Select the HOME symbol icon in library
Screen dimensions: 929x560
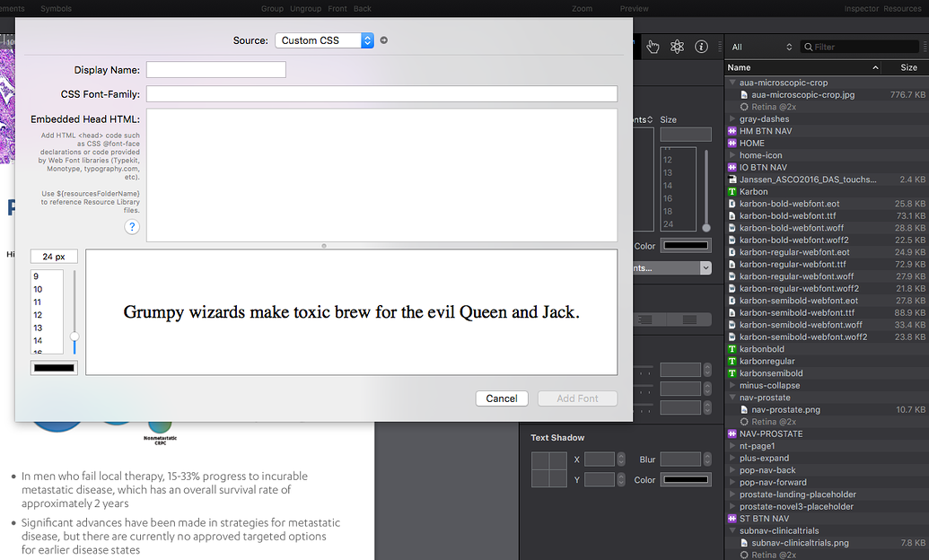[x=732, y=144]
